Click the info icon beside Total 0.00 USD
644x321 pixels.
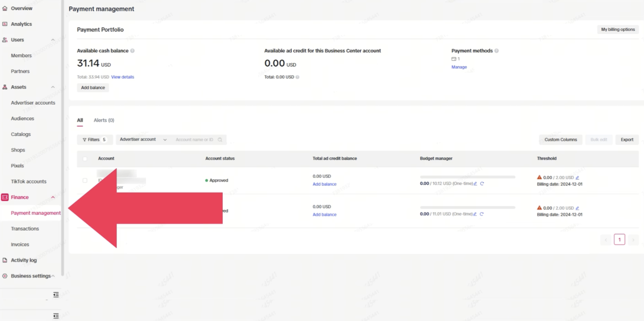click(297, 77)
